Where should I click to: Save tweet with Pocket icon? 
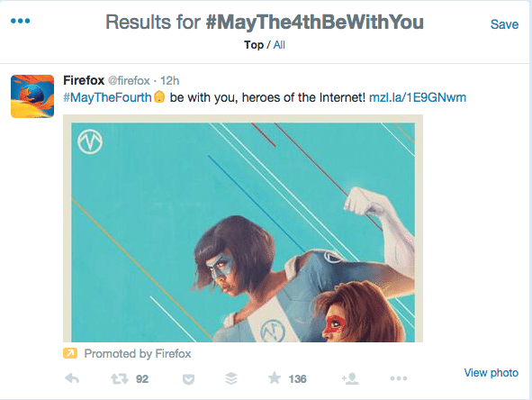click(x=188, y=379)
